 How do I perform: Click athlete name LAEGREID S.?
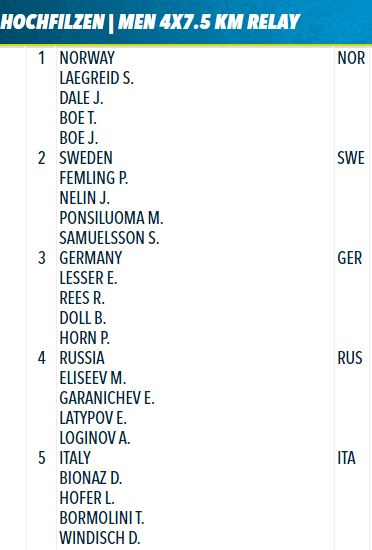96,78
